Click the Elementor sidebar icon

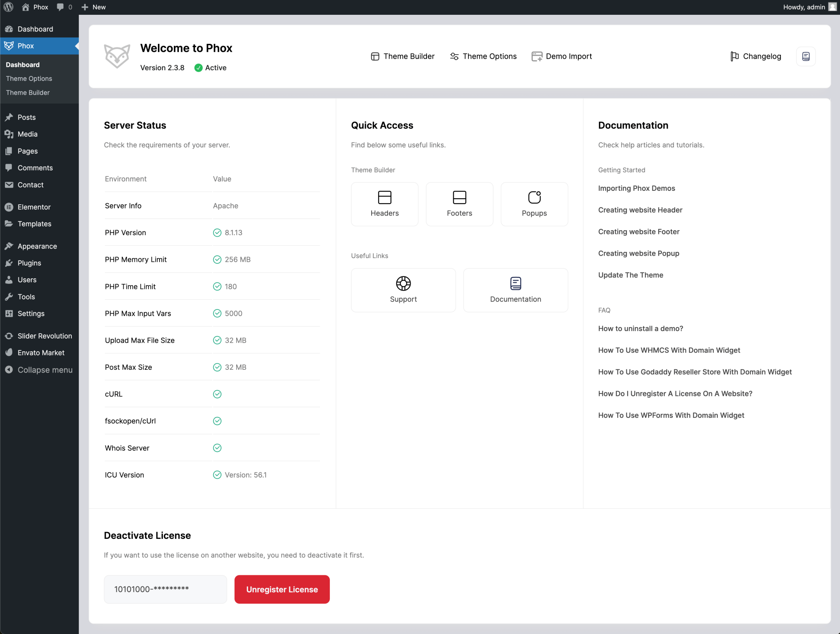(x=9, y=207)
